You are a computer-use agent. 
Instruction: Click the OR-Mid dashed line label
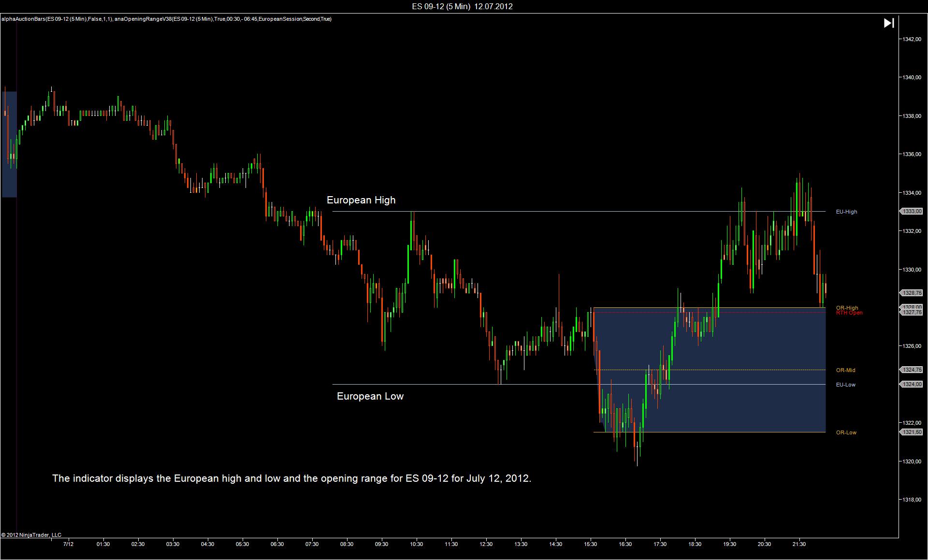point(845,370)
